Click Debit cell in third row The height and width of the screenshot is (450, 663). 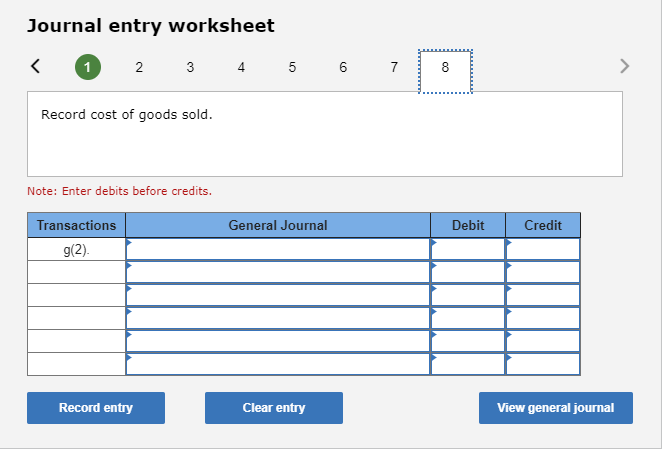(468, 295)
